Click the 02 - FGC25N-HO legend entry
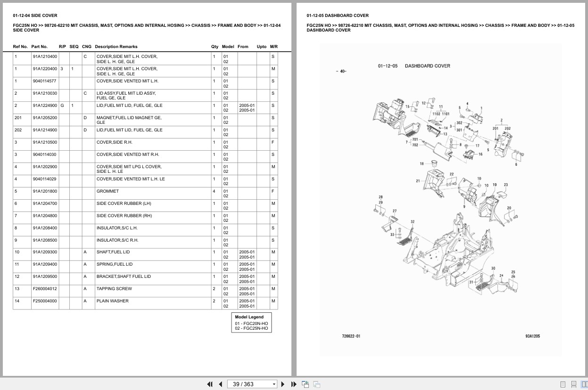 (251, 328)
